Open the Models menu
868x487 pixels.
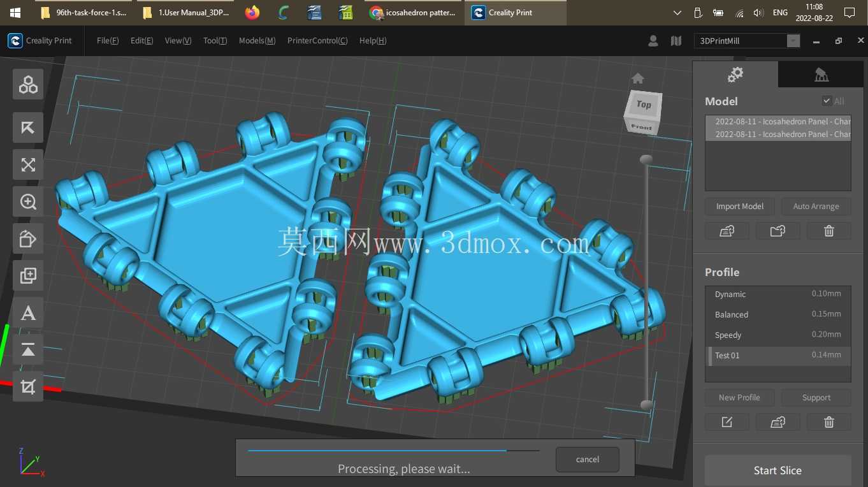click(257, 41)
